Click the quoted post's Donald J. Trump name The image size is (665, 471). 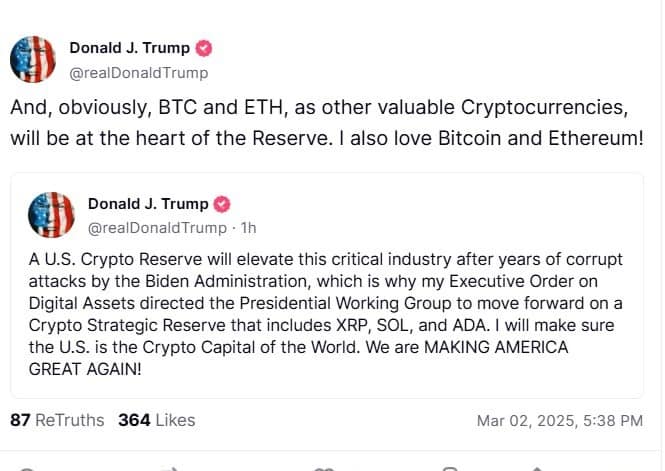[x=149, y=204]
